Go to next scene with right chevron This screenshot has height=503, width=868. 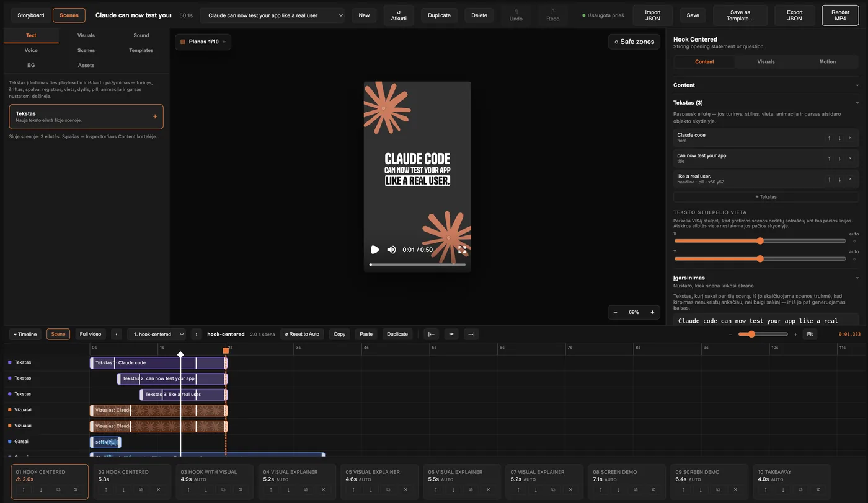[197, 334]
